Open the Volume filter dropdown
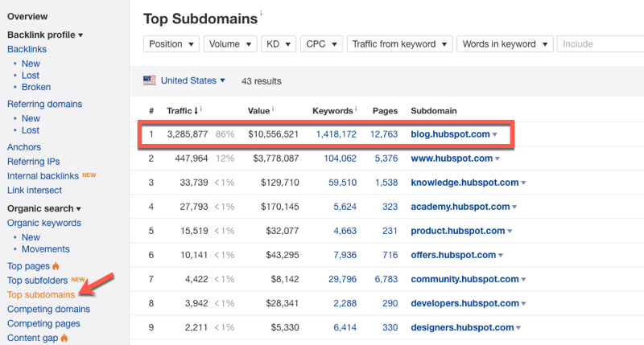The height and width of the screenshot is (345, 644). 230,44
